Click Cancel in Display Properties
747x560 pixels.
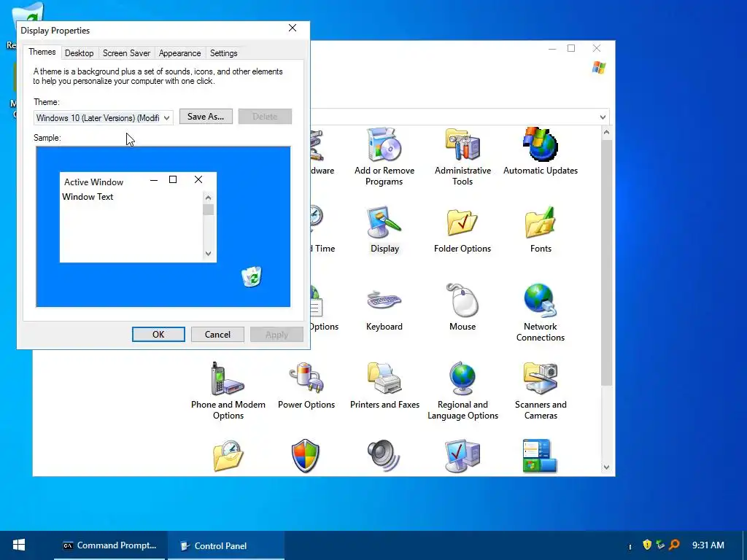click(x=217, y=334)
